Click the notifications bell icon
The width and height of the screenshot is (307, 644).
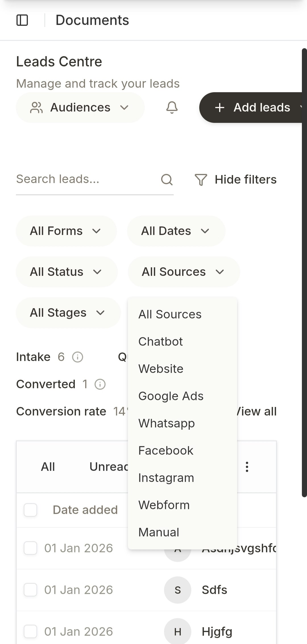pos(172,108)
